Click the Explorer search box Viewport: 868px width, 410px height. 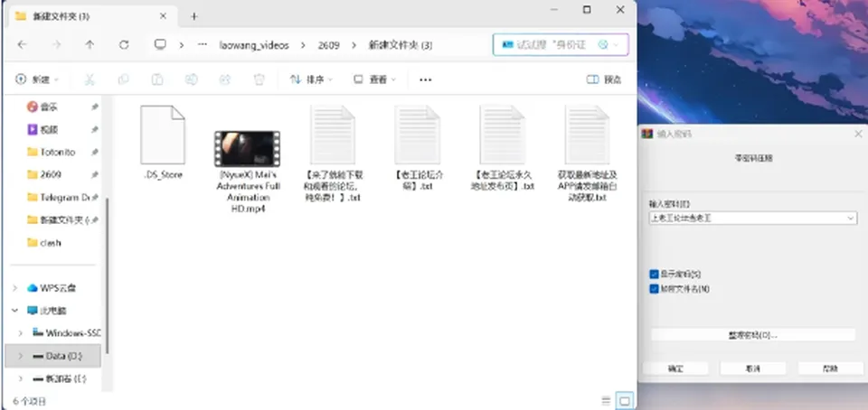click(561, 45)
